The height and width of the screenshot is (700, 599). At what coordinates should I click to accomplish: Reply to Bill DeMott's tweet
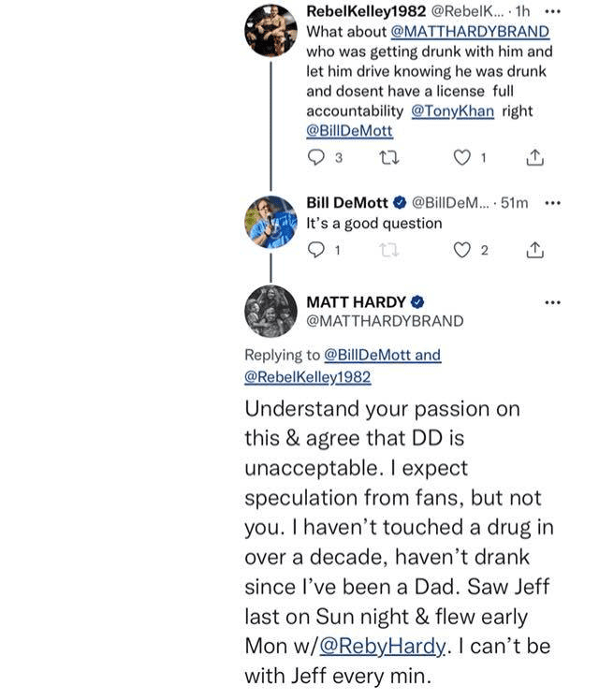(x=315, y=250)
